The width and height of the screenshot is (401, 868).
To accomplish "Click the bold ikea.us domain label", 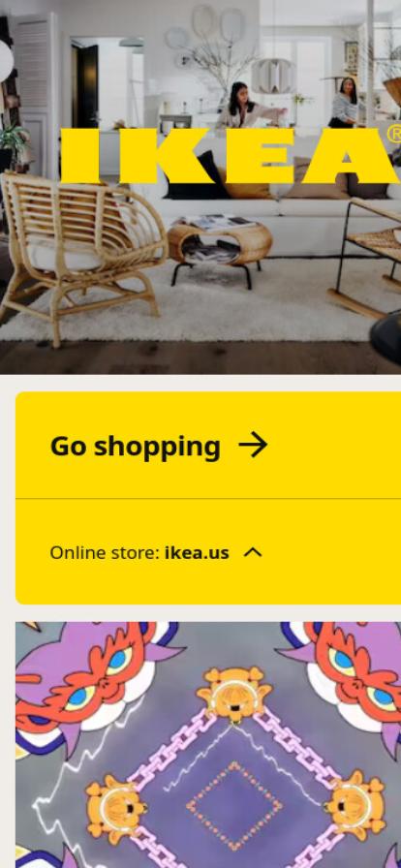I will pos(197,552).
